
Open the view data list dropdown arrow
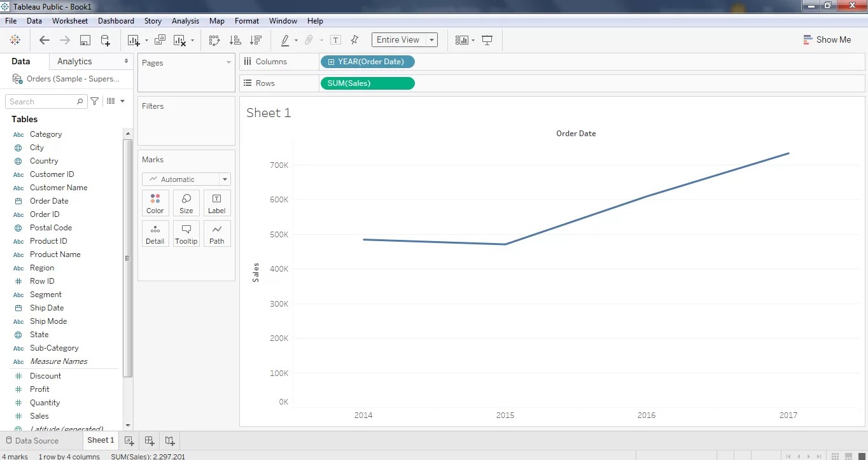pos(122,101)
